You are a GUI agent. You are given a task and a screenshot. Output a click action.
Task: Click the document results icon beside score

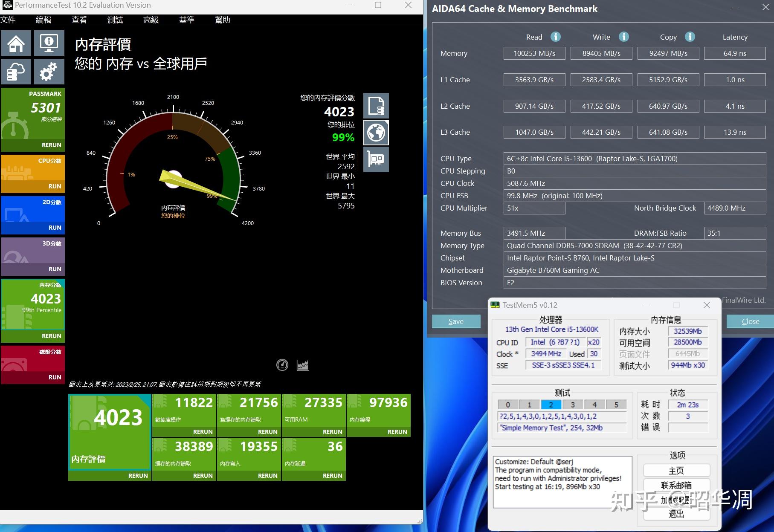(376, 106)
